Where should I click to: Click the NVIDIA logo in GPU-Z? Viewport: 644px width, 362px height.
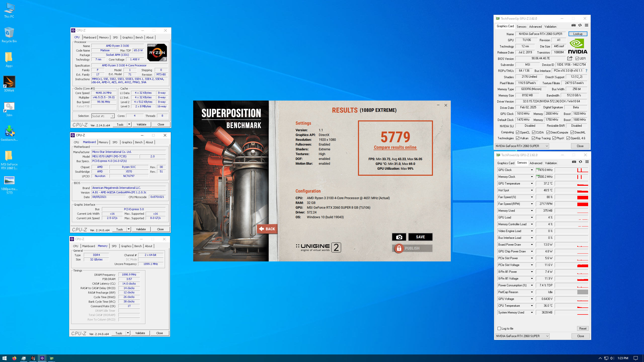click(x=578, y=46)
